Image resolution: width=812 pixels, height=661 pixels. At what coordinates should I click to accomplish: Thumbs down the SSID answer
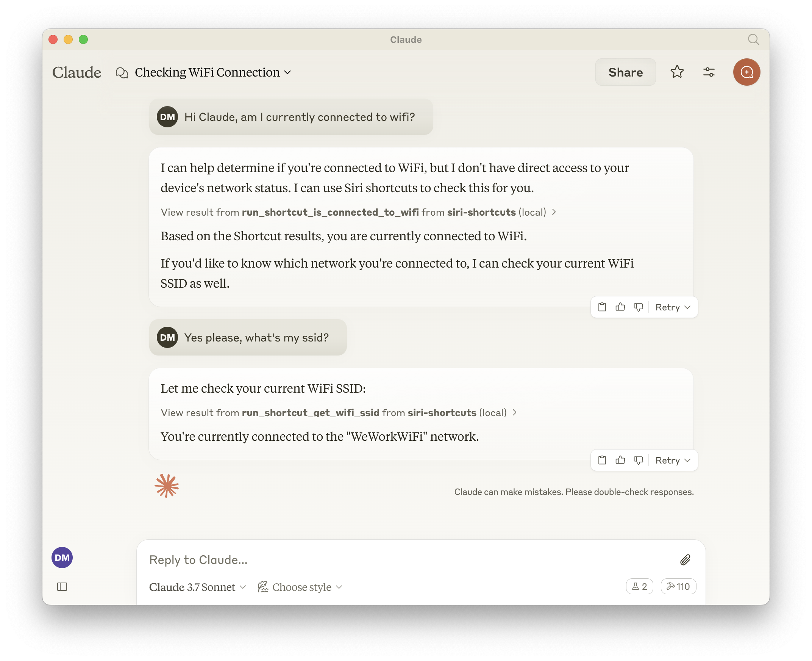pyautogui.click(x=639, y=460)
